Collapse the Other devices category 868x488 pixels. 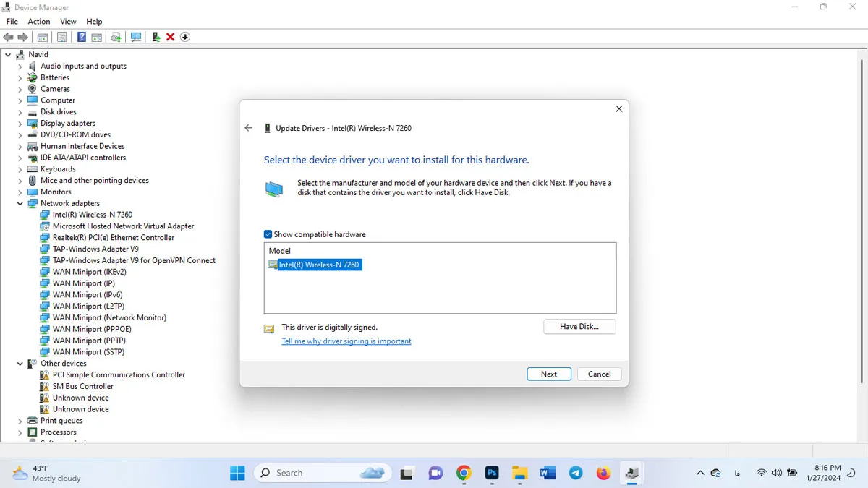click(20, 364)
